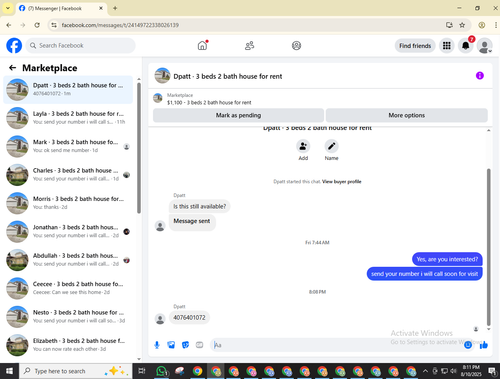Click 'send your number i will call soon' message
Viewport: 500px width, 379px height.
[424, 274]
